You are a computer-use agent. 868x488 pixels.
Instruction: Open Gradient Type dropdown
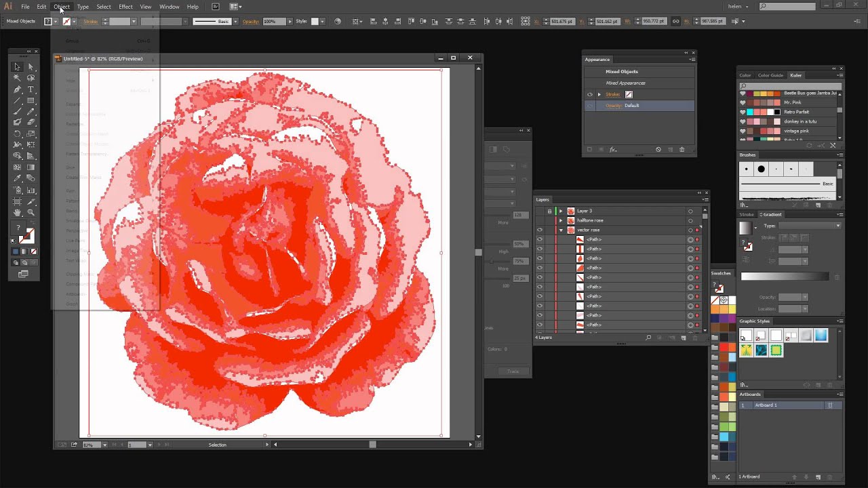(810, 226)
